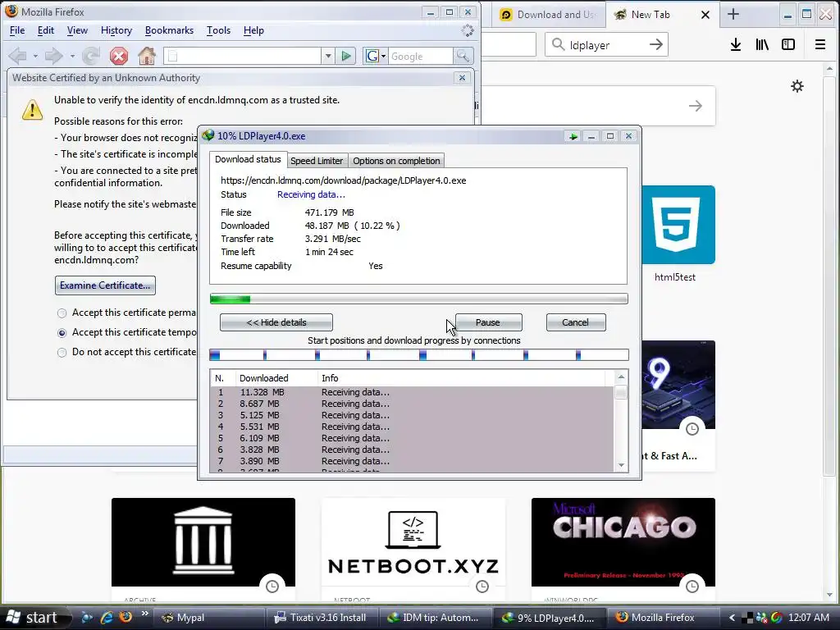
Task: Open the Bookmarks menu
Action: point(169,30)
